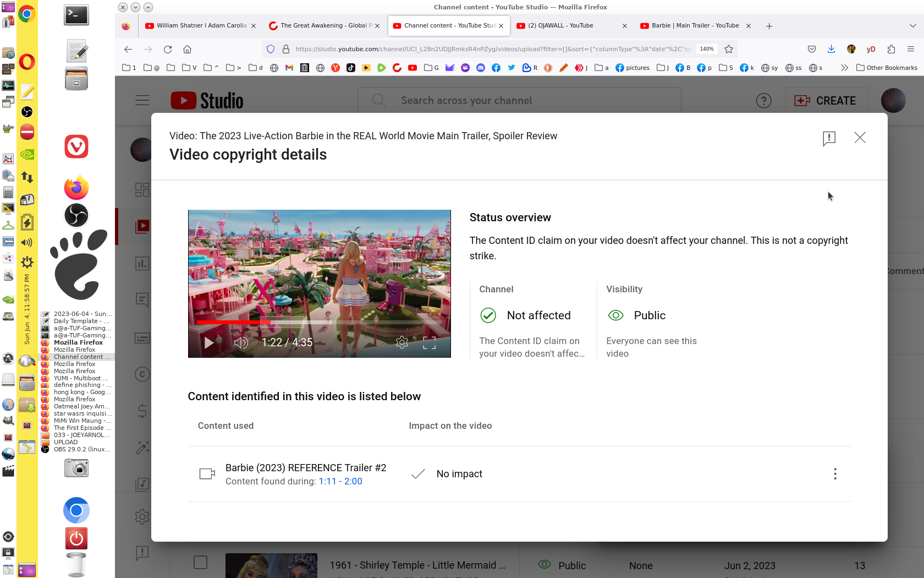Select 'OBS 29.0.2' window in task list

click(77, 449)
